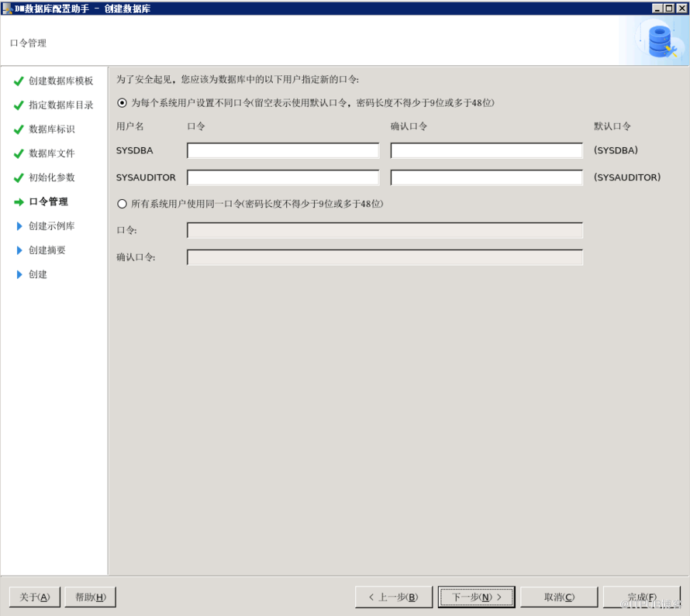The height and width of the screenshot is (616, 690).
Task: Open the 指定数据库目录 step
Action: tap(60, 105)
